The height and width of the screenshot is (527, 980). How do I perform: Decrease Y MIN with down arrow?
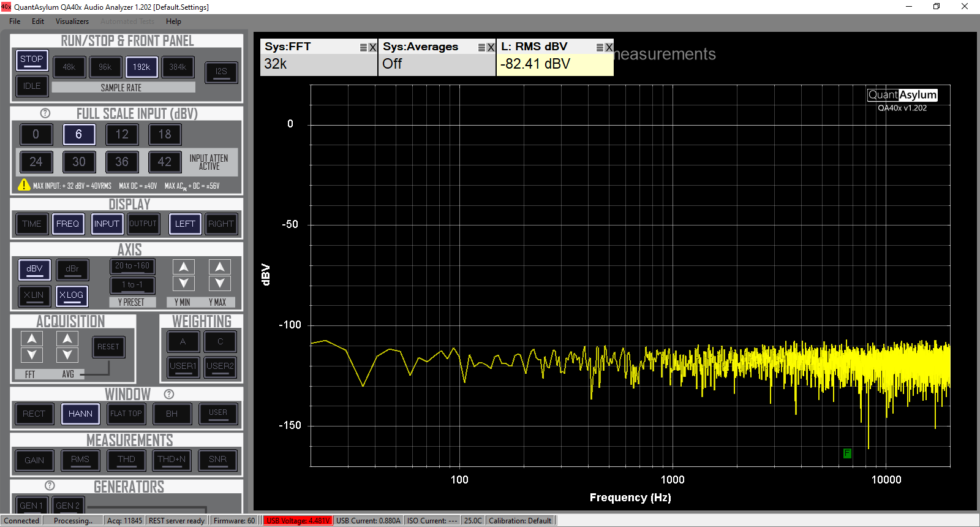pos(183,283)
